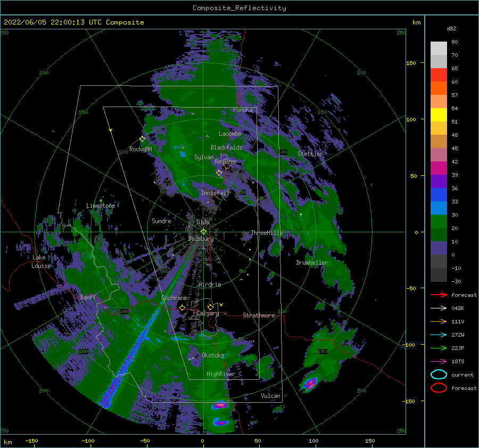Click the ThreeHills label on map

267,233
